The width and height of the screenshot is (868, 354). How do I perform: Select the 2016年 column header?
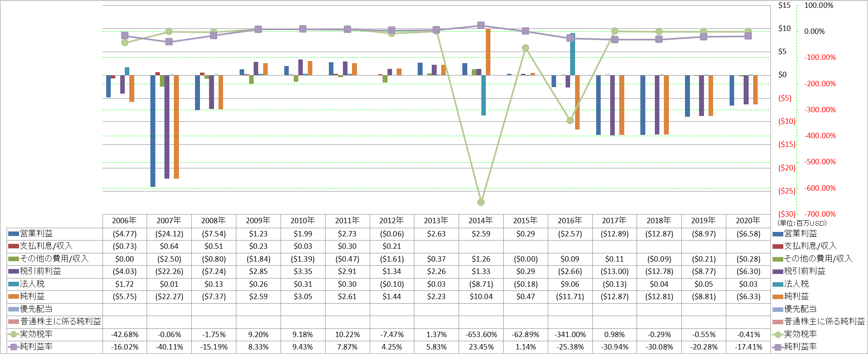tap(570, 220)
